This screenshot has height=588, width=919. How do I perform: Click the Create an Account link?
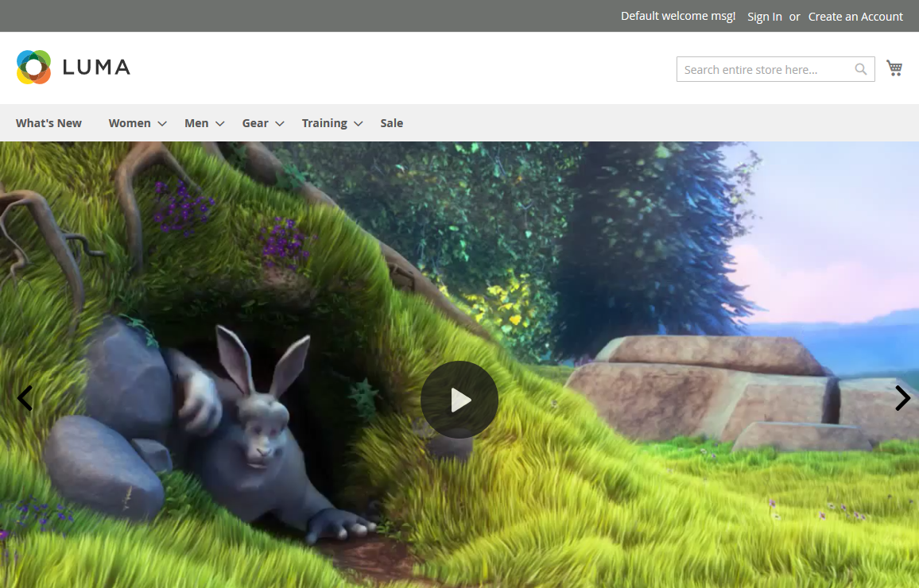pos(855,16)
